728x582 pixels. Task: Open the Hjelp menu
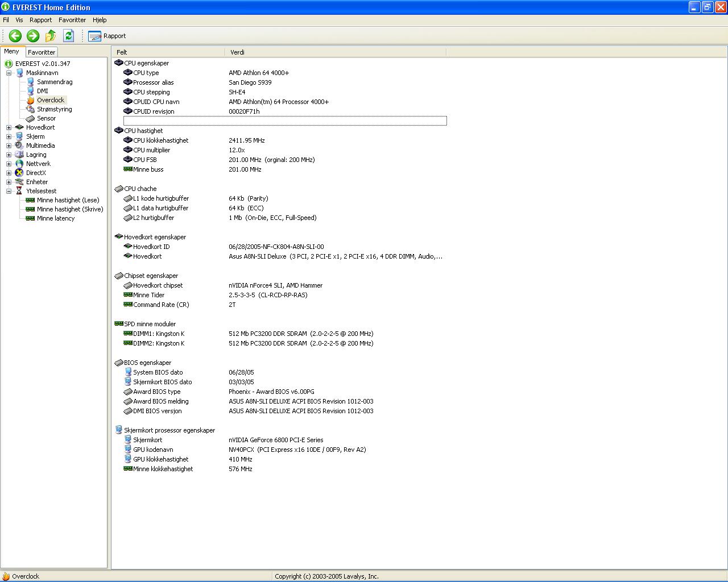pos(100,20)
